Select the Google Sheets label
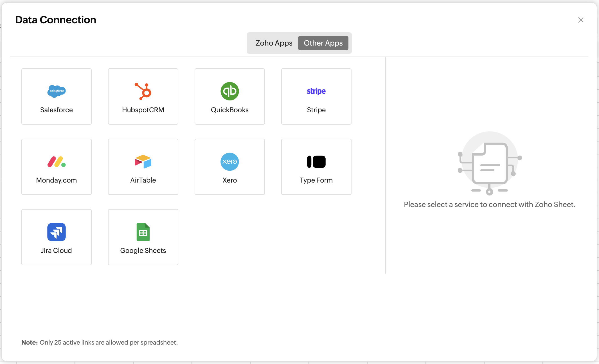Image resolution: width=599 pixels, height=364 pixels. click(x=143, y=250)
